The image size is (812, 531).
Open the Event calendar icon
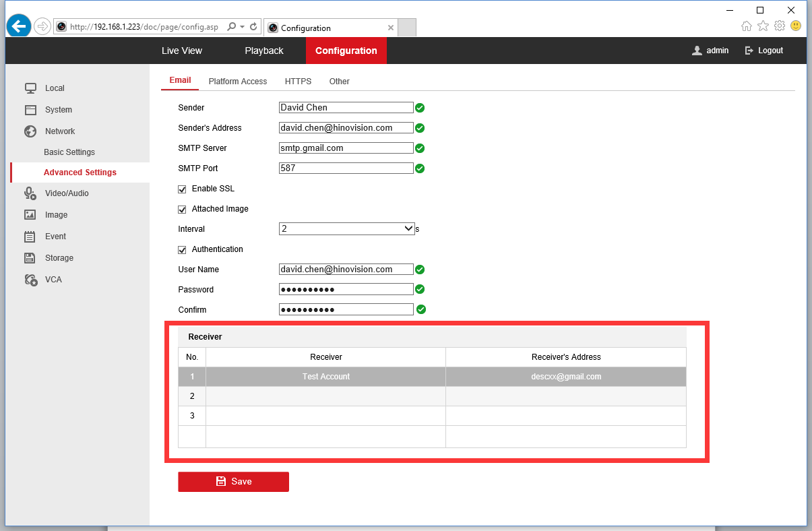30,237
